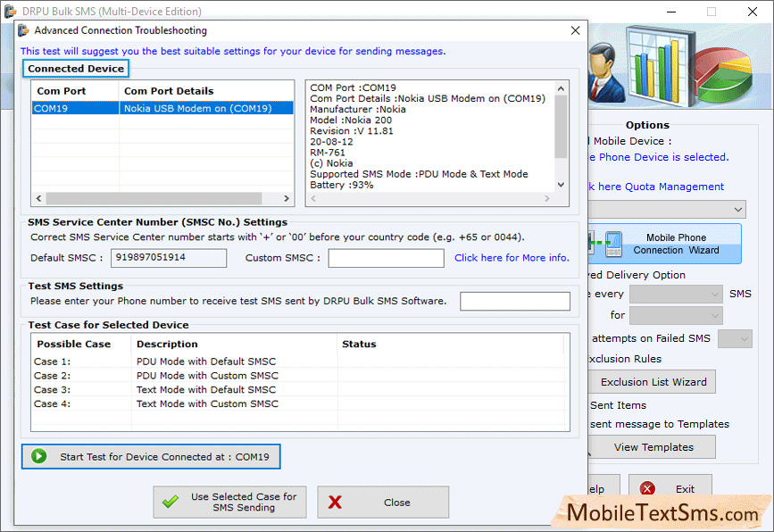Click the Com Port column header
This screenshot has height=532, width=774.
click(75, 91)
